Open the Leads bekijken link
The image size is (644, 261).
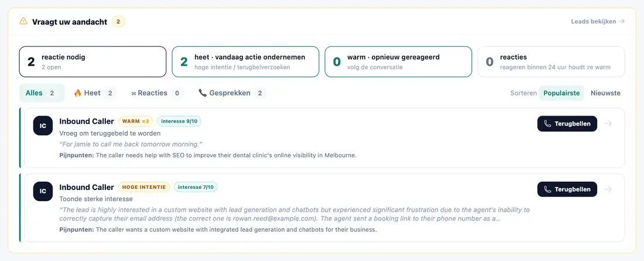598,21
